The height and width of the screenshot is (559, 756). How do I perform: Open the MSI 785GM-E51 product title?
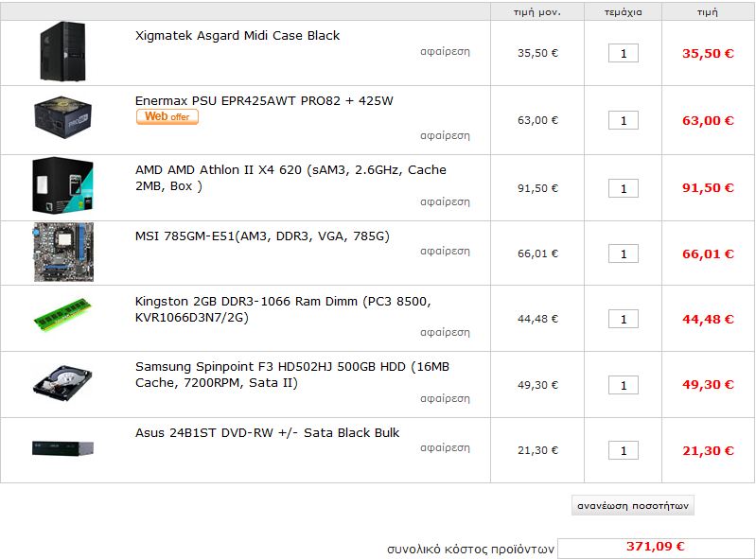[x=262, y=236]
